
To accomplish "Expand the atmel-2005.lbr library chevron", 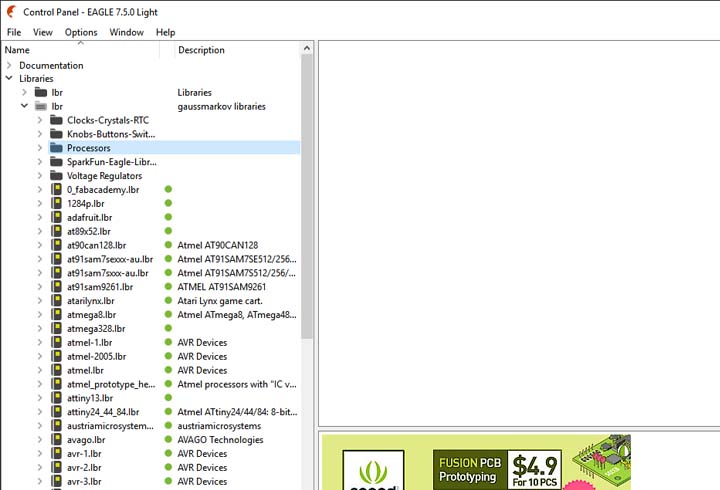I will click(x=40, y=356).
